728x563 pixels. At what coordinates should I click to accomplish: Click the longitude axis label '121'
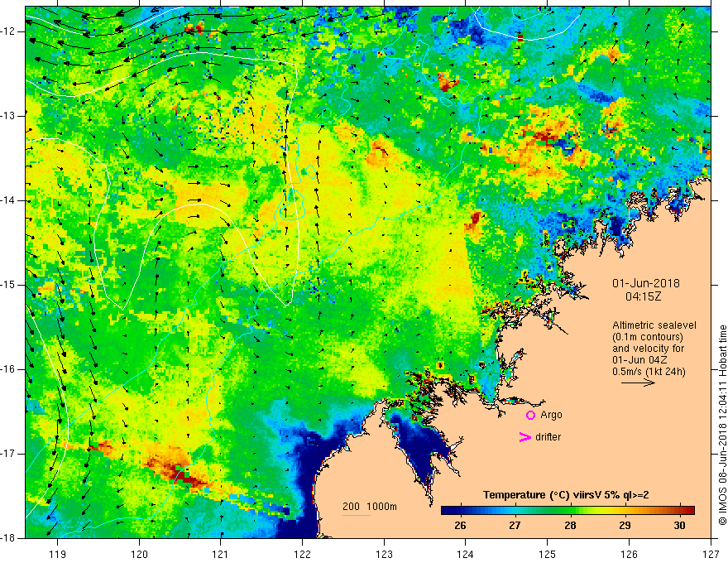[x=221, y=554]
